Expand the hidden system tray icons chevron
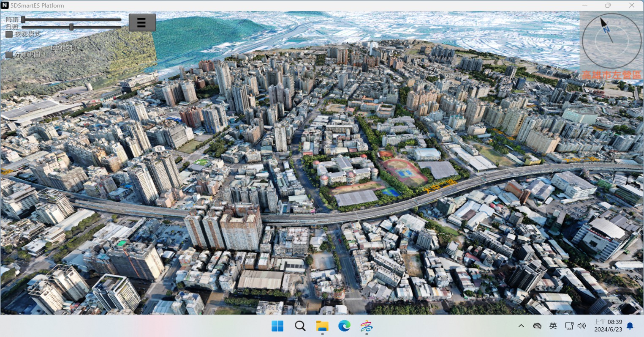Image resolution: width=644 pixels, height=337 pixels. pyautogui.click(x=521, y=326)
